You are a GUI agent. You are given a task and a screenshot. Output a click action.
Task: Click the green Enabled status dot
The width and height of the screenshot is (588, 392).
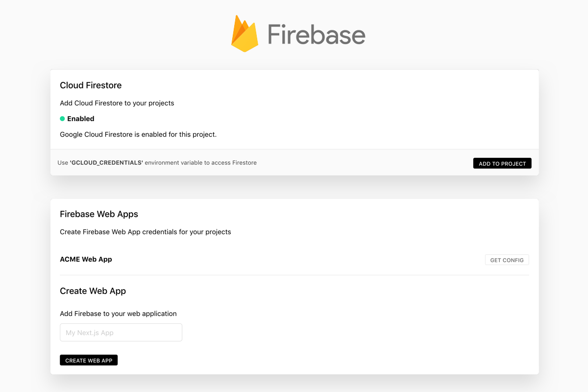[x=62, y=119]
